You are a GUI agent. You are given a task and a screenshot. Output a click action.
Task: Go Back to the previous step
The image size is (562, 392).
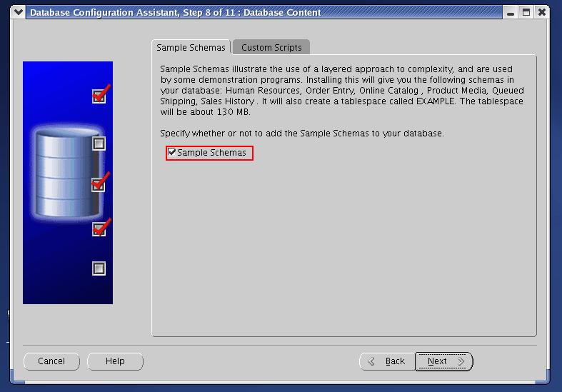click(387, 361)
